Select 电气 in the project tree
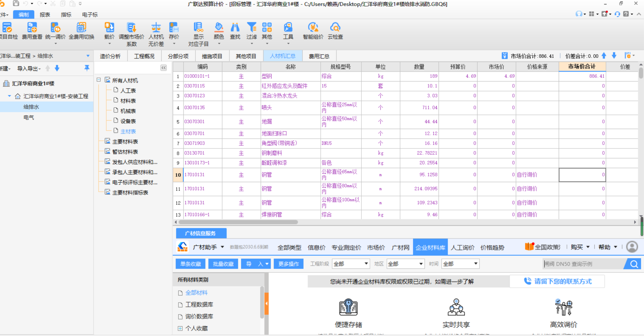The image size is (644, 336). pos(29,117)
